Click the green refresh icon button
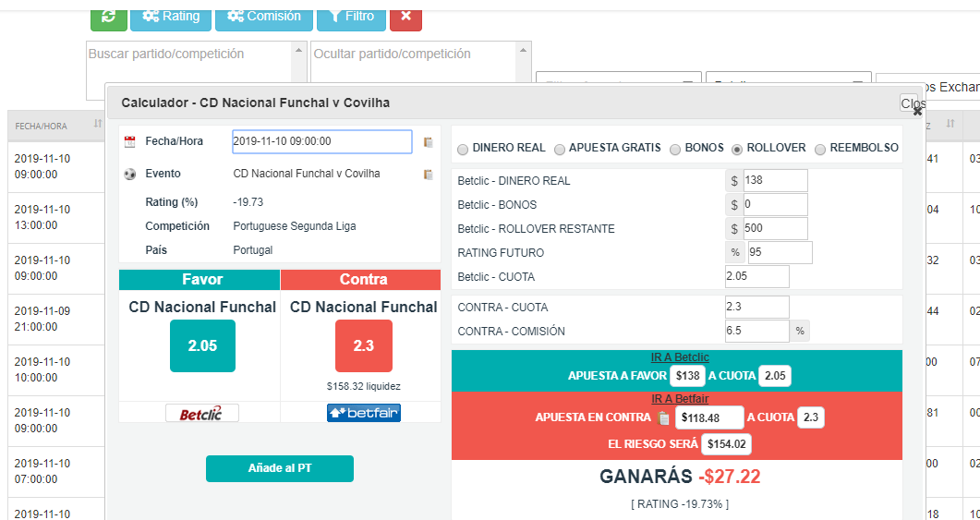 click(x=109, y=17)
